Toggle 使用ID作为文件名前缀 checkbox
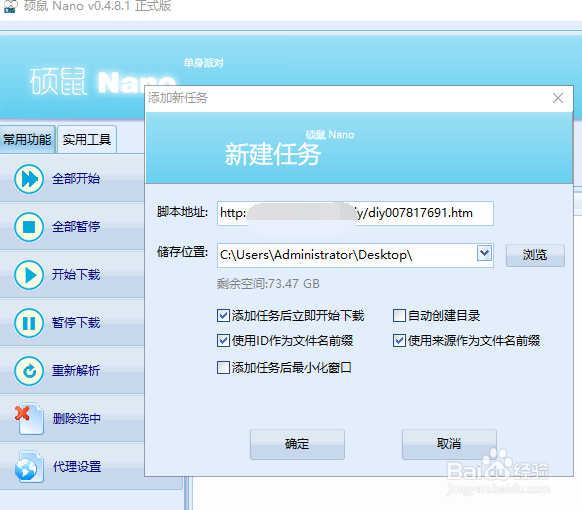Image resolution: width=582 pixels, height=510 pixels. click(223, 341)
